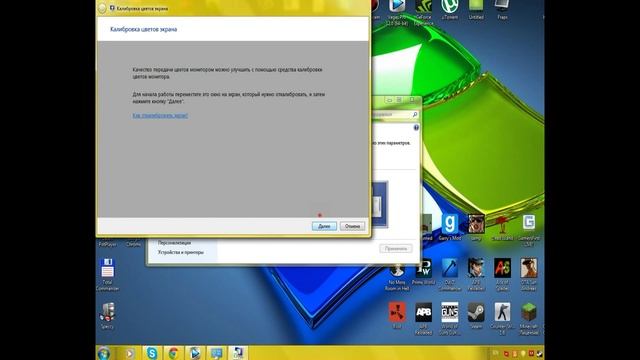Click the search field in the background window
The height and width of the screenshot is (360, 640).
pyautogui.click(x=395, y=115)
